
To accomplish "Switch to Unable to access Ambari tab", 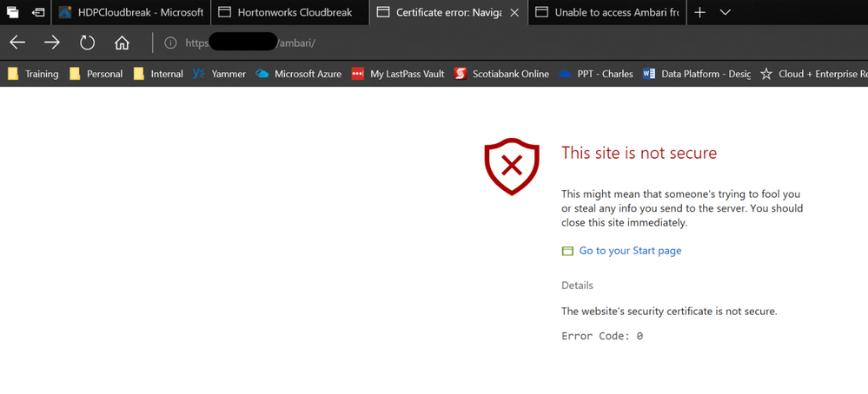I will point(607,12).
